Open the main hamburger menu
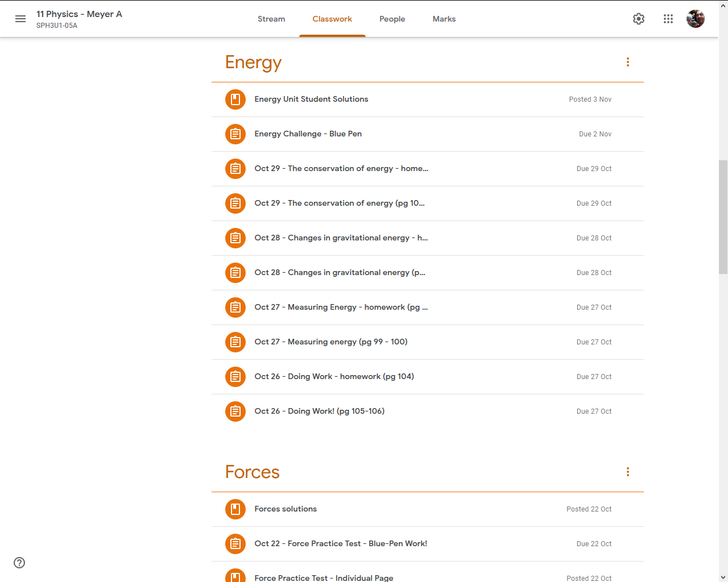This screenshot has width=728, height=582. (x=20, y=19)
